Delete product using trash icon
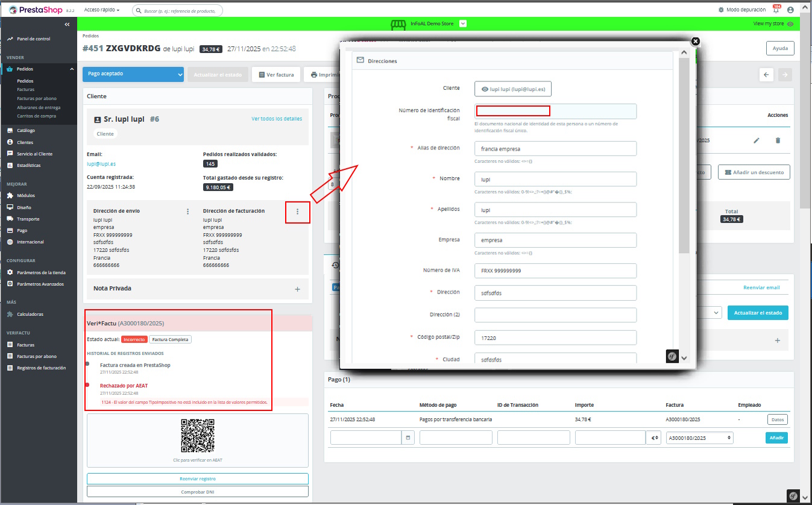The image size is (812, 505). pos(778,140)
